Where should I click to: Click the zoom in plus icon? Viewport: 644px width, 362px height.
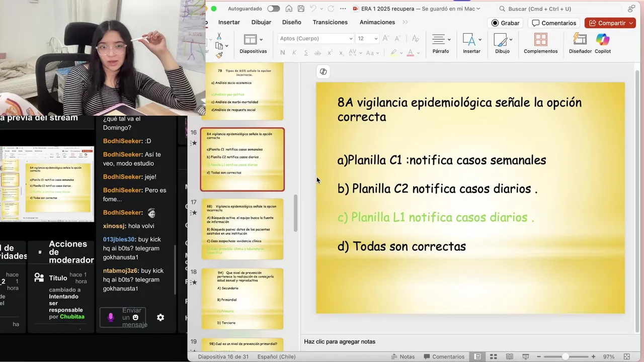click(594, 356)
